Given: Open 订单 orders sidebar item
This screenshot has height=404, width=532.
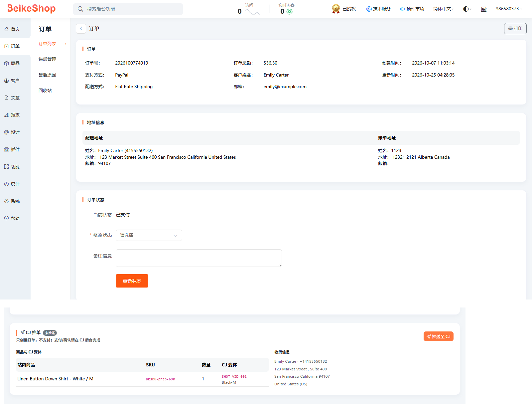Looking at the screenshot, I should [x=15, y=46].
